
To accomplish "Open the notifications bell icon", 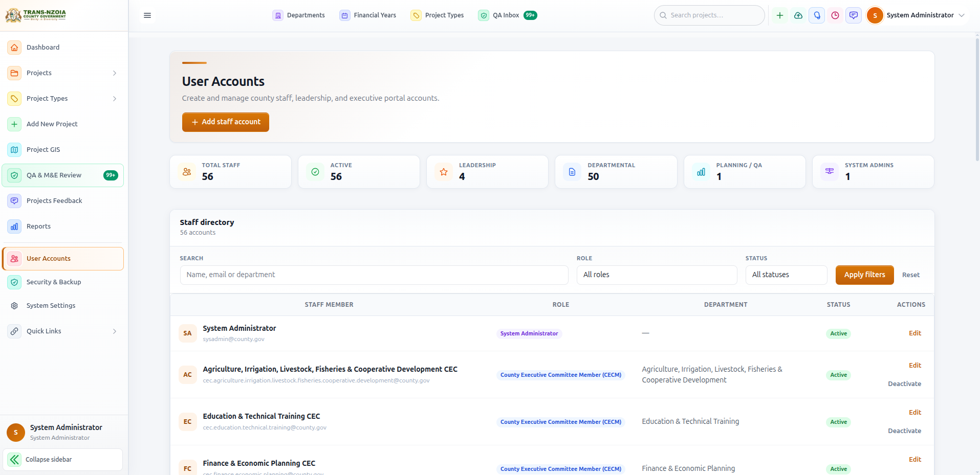I will pyautogui.click(x=817, y=15).
